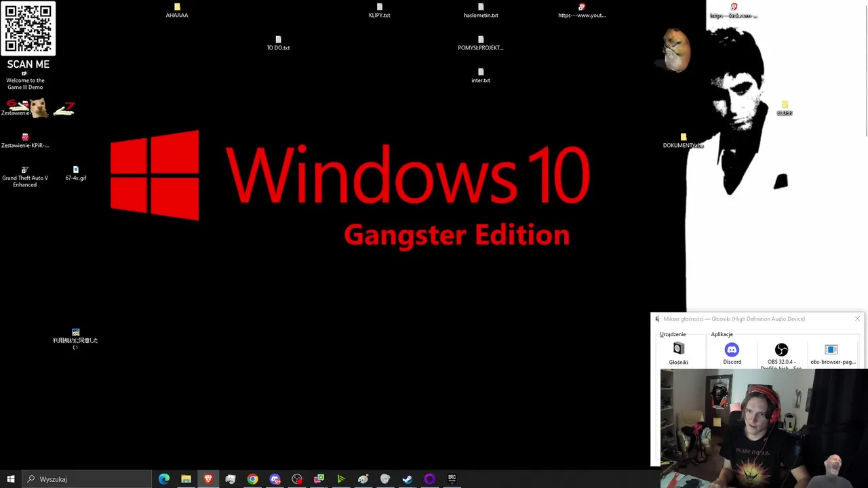
Task: Open File Explorer from taskbar
Action: pyautogui.click(x=186, y=479)
